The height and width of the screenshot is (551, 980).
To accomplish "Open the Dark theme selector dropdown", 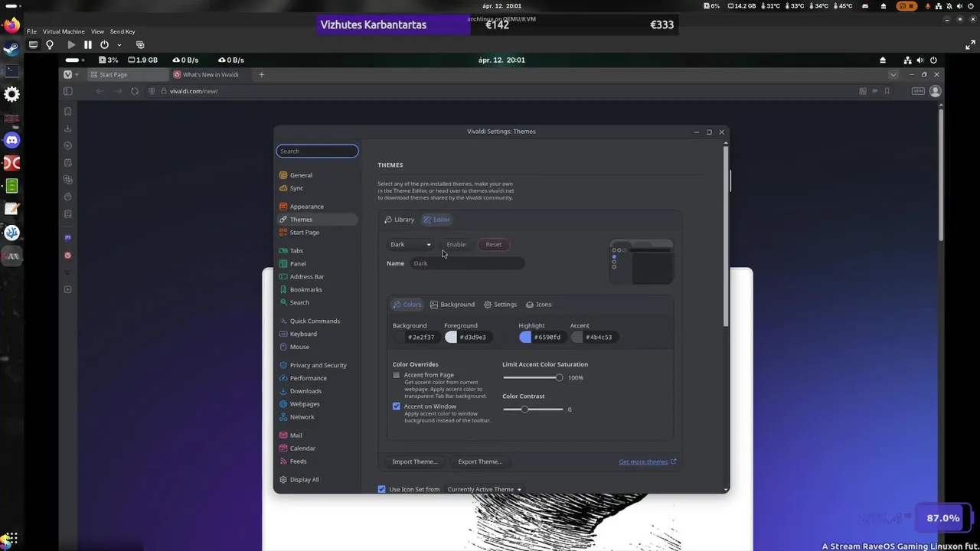I will point(410,244).
